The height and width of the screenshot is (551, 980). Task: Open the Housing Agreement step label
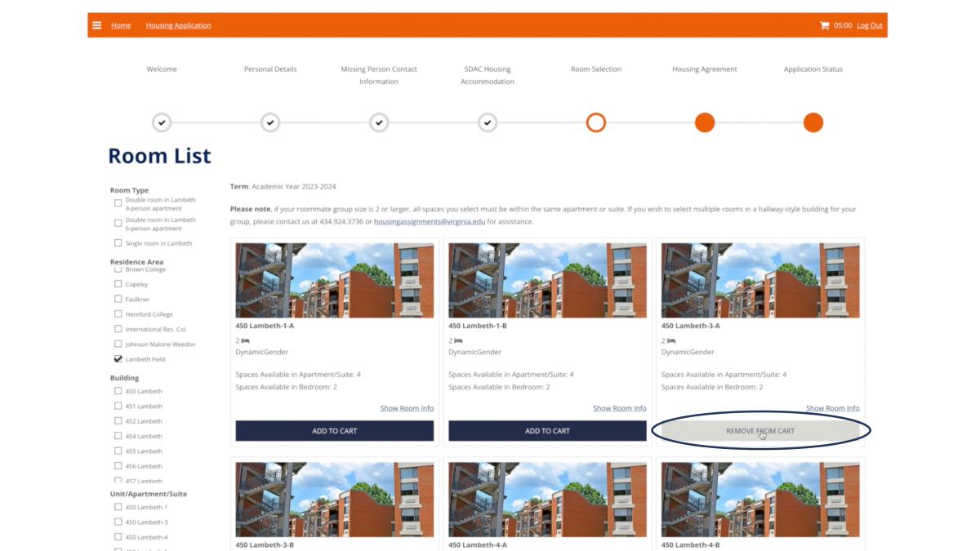705,69
